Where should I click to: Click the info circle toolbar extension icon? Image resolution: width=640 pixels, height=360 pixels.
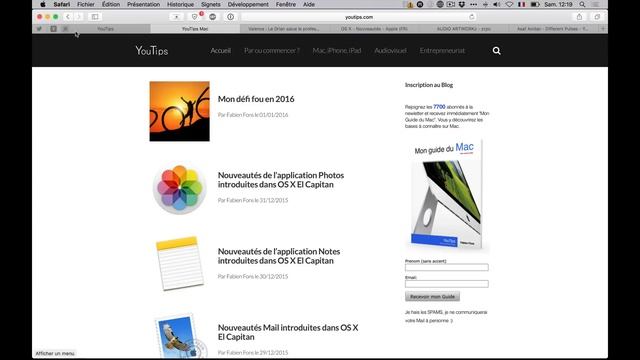(x=231, y=17)
